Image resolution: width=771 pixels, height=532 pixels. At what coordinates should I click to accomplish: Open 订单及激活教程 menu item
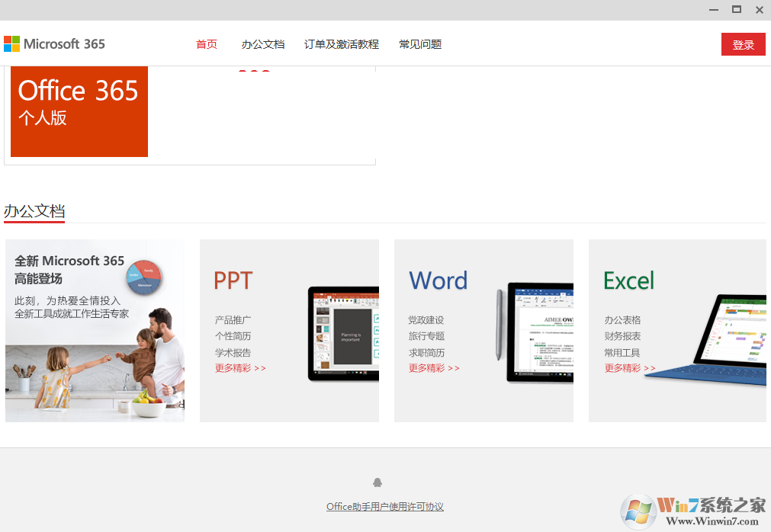tap(343, 44)
